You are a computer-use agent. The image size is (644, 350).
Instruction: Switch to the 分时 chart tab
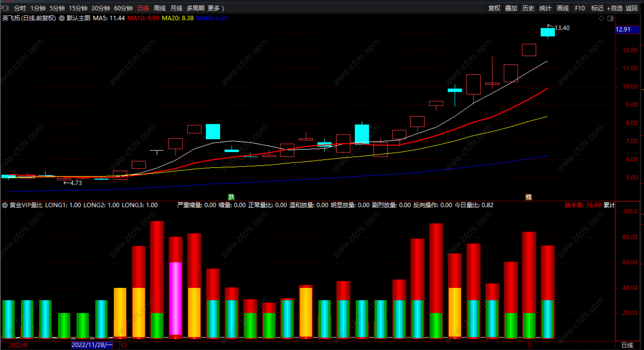click(x=20, y=8)
